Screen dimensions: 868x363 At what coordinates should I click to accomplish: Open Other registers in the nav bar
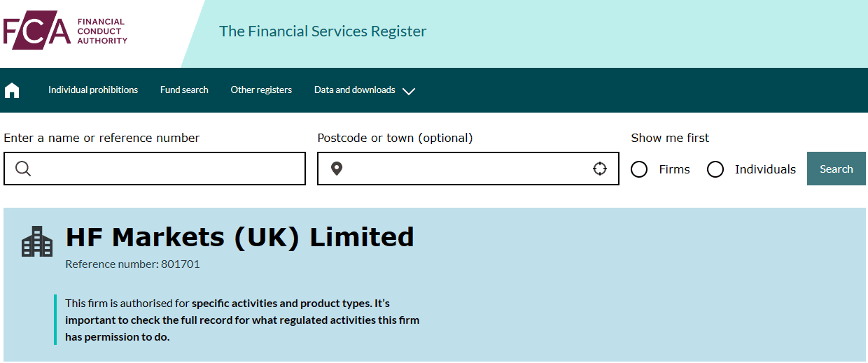click(261, 90)
